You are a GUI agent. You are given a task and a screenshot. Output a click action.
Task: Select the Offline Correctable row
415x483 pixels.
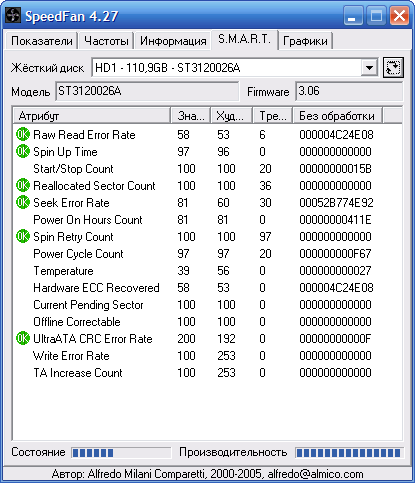point(207,322)
